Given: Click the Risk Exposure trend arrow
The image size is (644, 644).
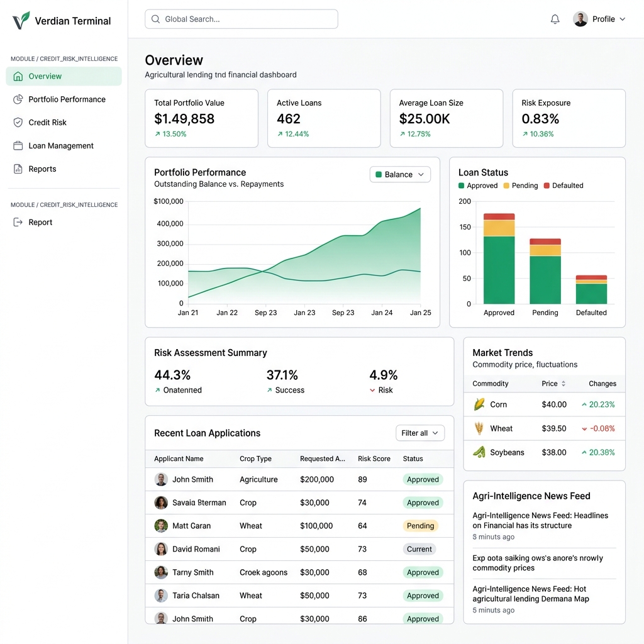Looking at the screenshot, I should [x=525, y=134].
